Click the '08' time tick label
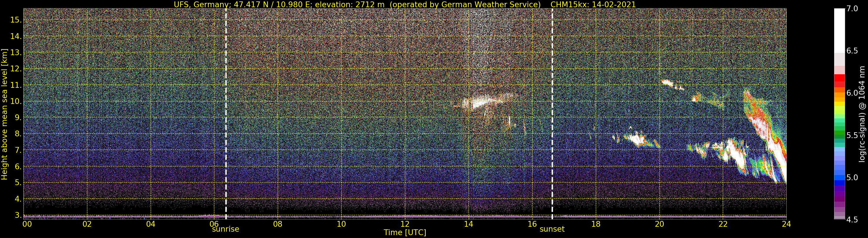This screenshot has width=868, height=238. point(278,224)
